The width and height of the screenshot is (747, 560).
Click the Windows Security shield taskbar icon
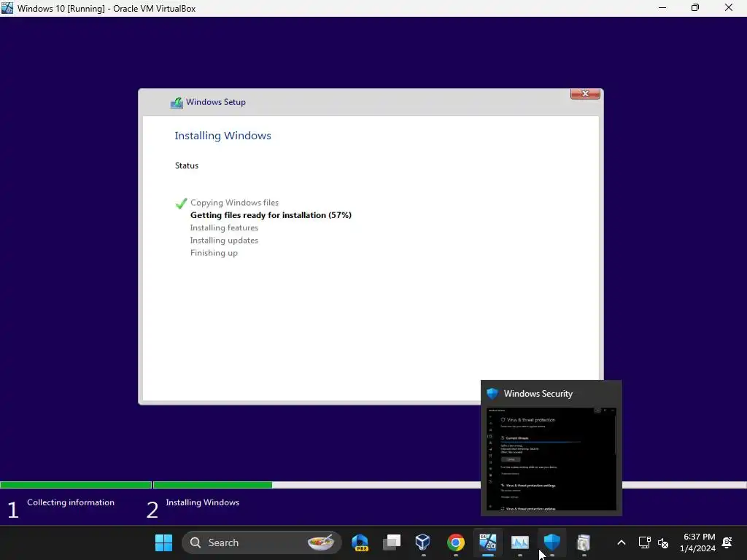551,542
